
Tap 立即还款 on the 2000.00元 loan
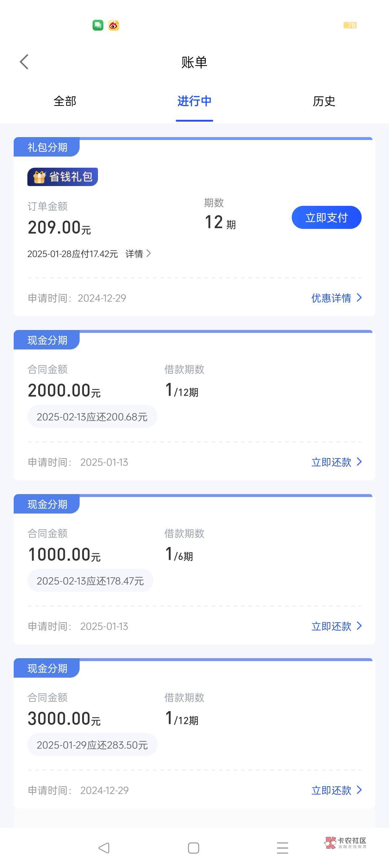click(336, 462)
